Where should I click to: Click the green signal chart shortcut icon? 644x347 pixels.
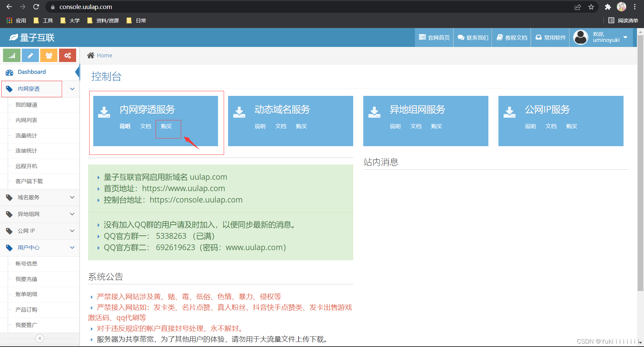12,55
